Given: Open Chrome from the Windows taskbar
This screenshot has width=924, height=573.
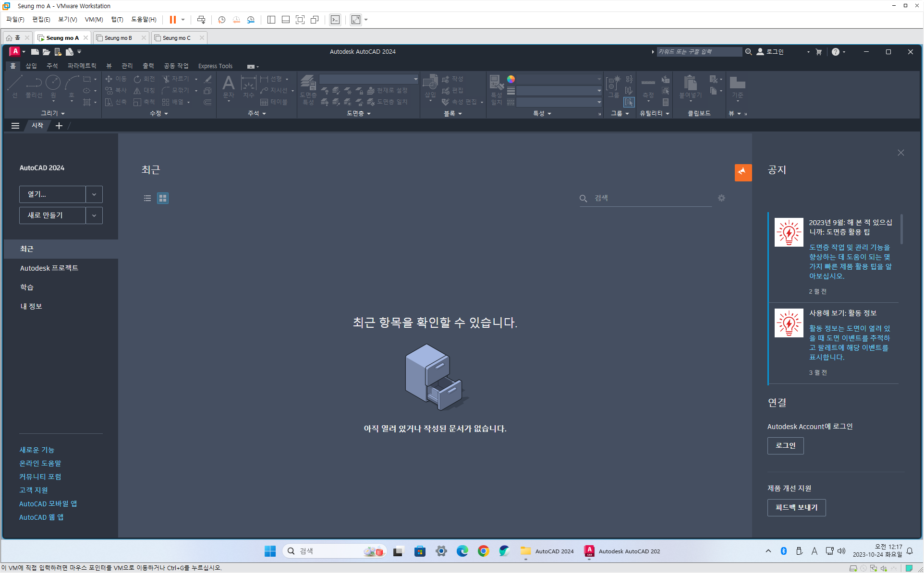Looking at the screenshot, I should pos(483,551).
